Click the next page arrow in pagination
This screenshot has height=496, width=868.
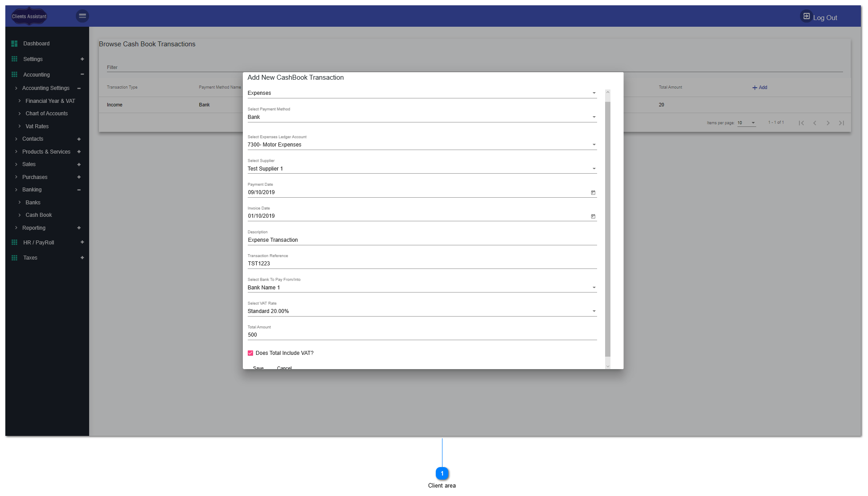[828, 123]
